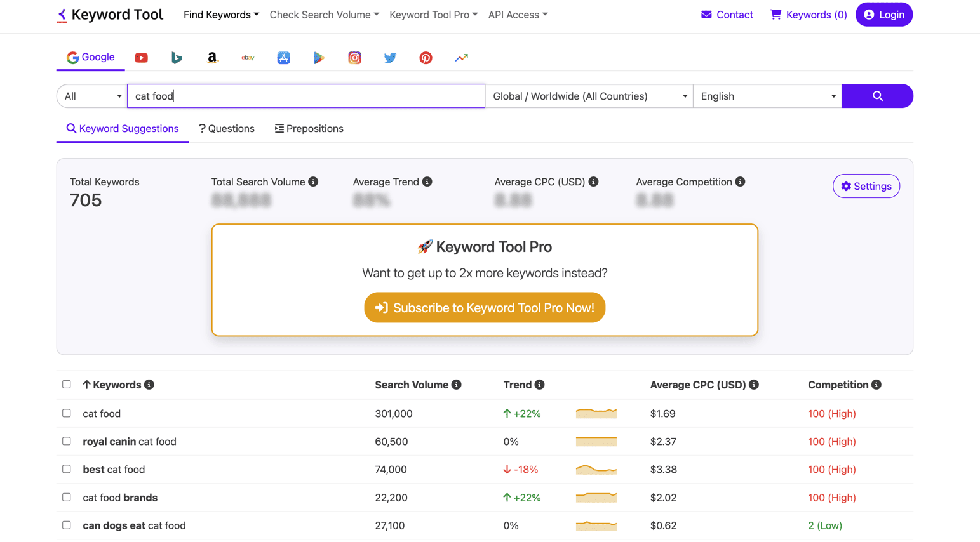
Task: Click the info icon beside Total Search Volume
Action: click(x=313, y=182)
